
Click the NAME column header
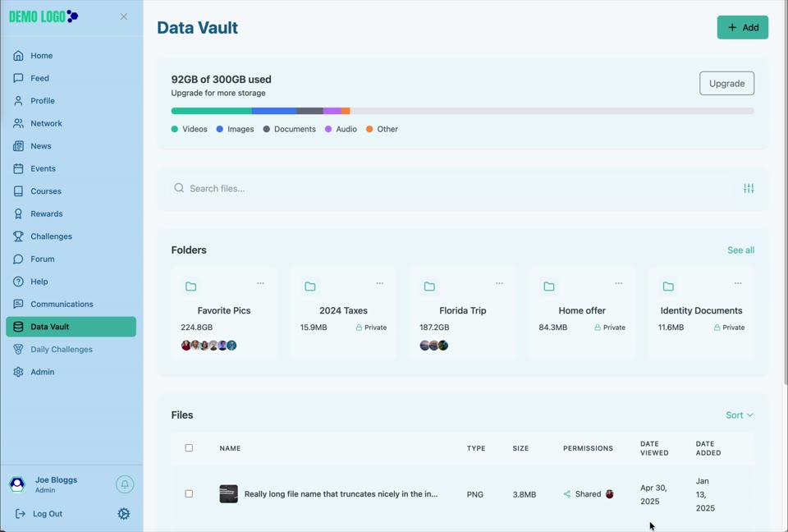point(230,448)
